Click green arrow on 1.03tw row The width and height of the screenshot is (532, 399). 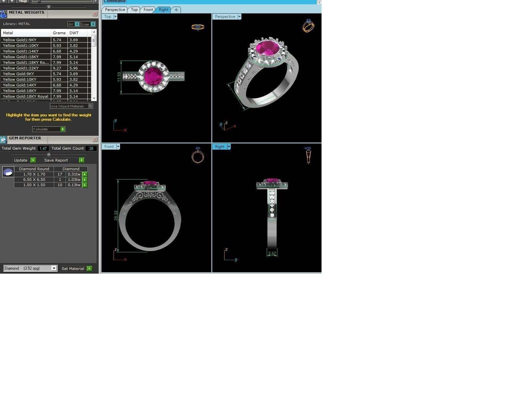coord(85,180)
